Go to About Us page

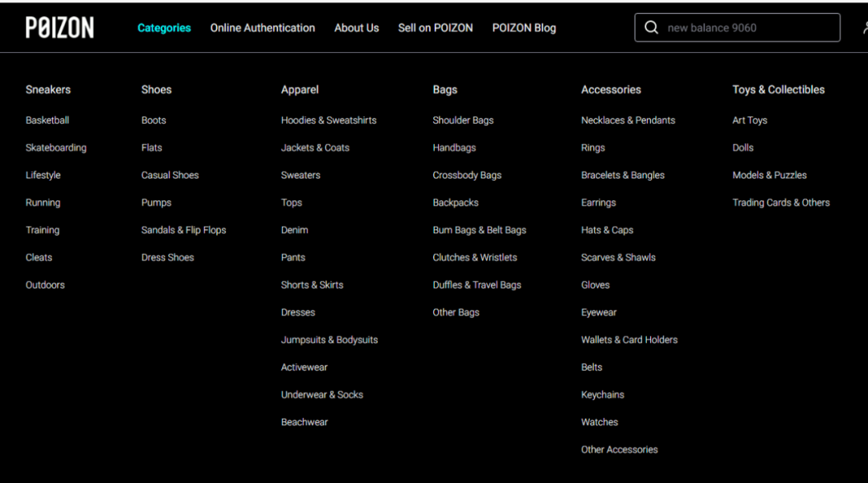[x=357, y=28]
